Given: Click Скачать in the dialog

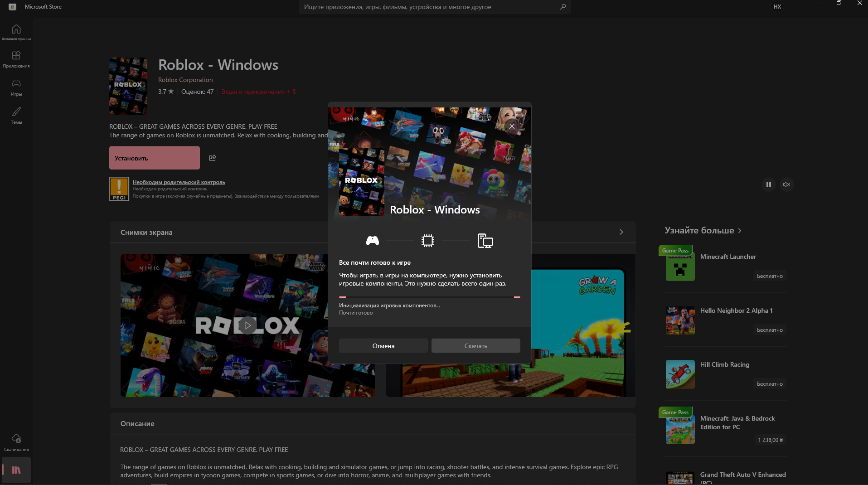Looking at the screenshot, I should point(476,346).
